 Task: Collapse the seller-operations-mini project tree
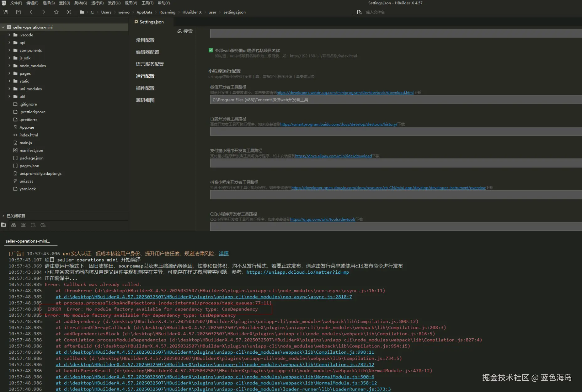(x=3, y=27)
